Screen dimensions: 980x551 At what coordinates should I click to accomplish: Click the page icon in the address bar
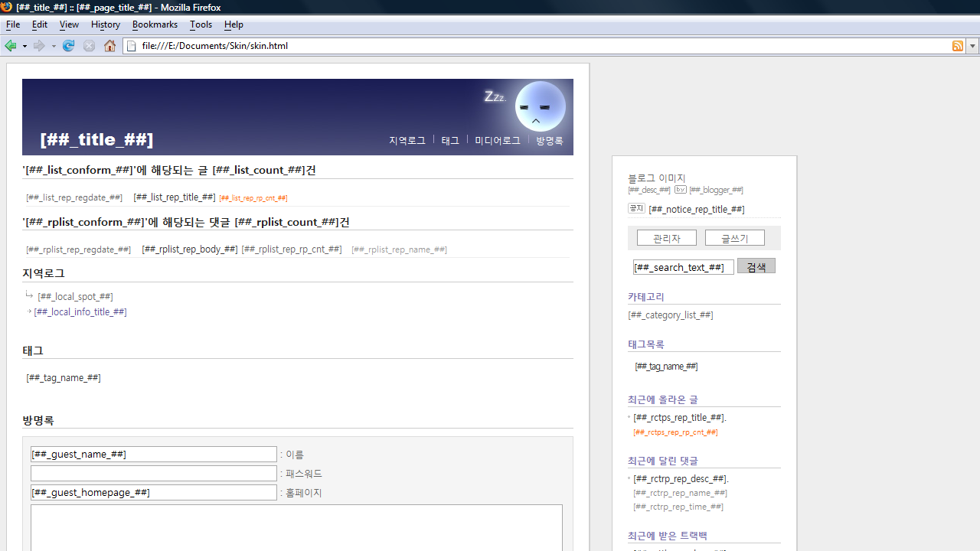(x=131, y=46)
